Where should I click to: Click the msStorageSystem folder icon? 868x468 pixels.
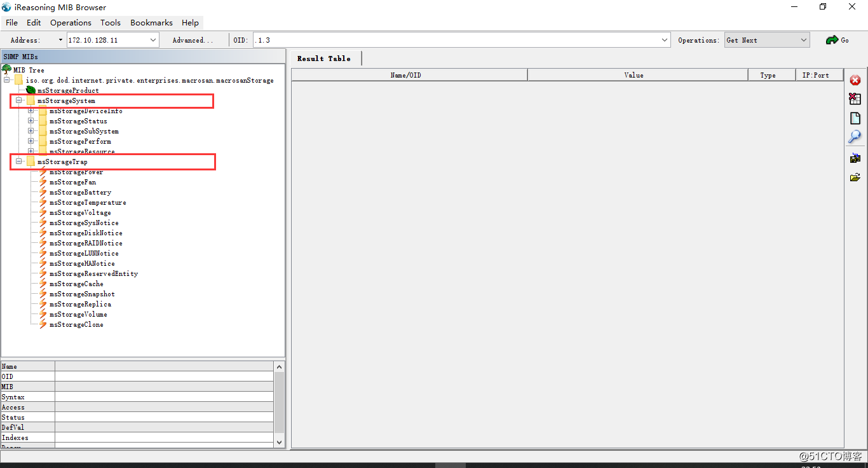coord(31,100)
